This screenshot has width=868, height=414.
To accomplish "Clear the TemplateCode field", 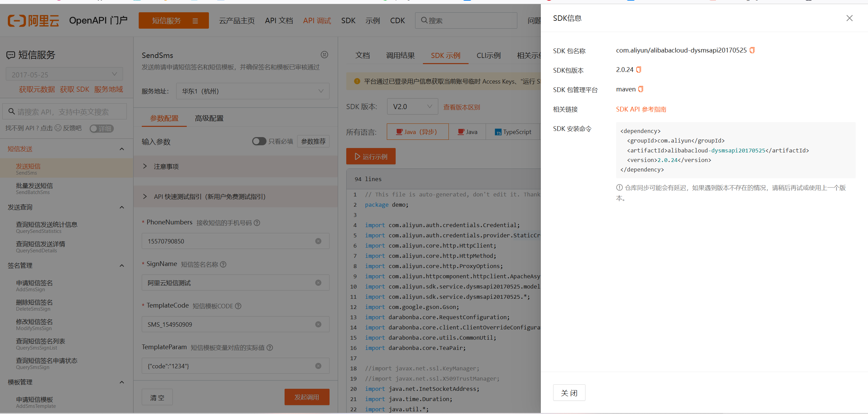I will pyautogui.click(x=318, y=324).
